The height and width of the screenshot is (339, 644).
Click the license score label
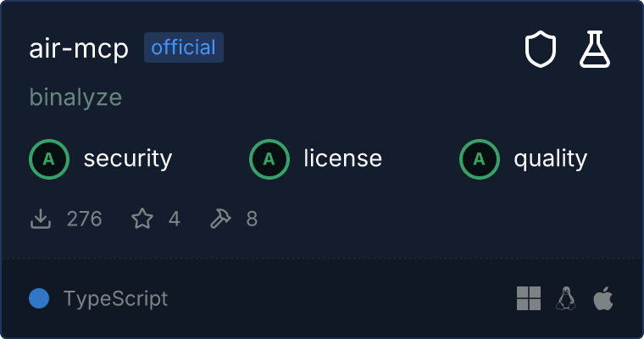343,158
